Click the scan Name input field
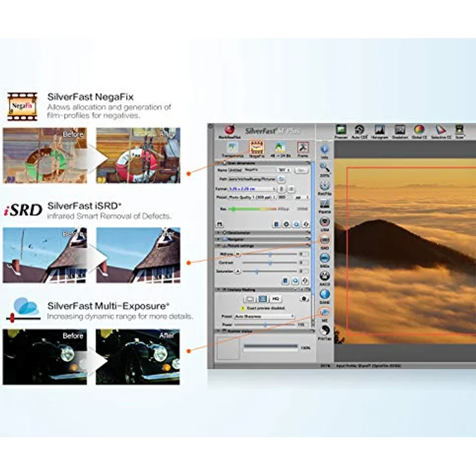This screenshot has height=476, width=476. (x=259, y=169)
